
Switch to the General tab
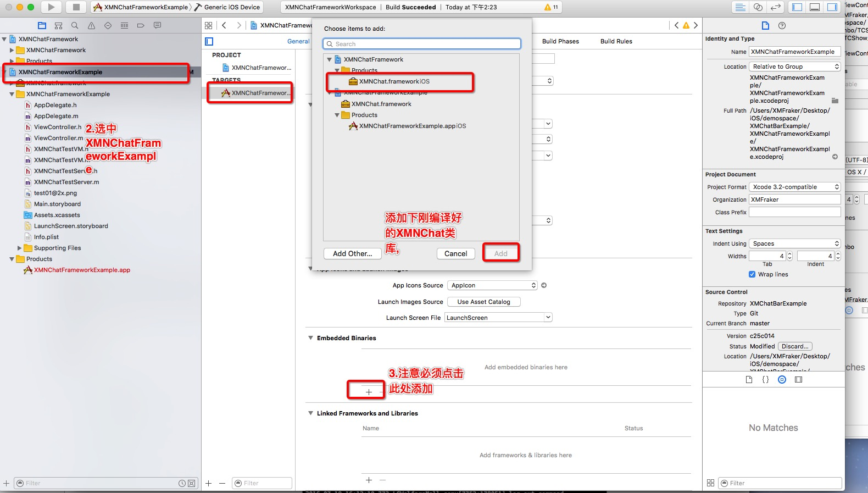point(298,41)
